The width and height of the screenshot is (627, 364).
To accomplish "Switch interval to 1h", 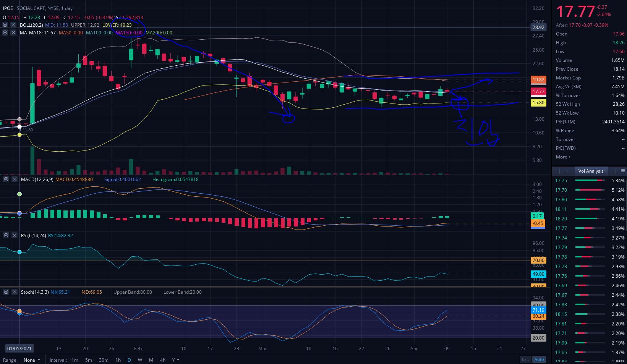I will click(118, 360).
